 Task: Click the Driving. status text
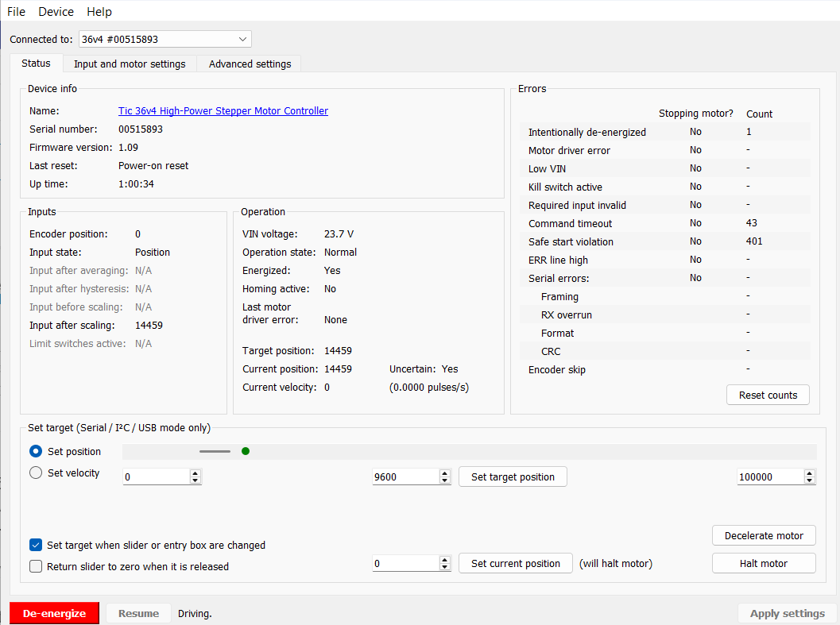point(195,614)
